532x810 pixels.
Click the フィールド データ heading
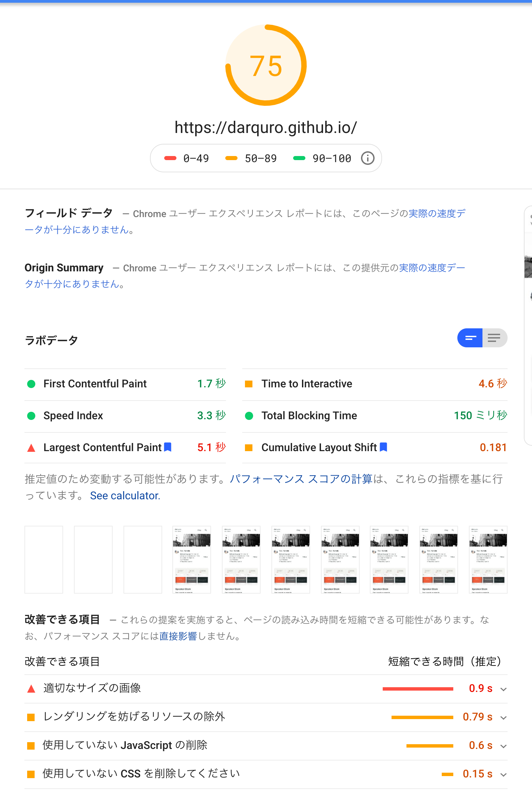click(69, 213)
